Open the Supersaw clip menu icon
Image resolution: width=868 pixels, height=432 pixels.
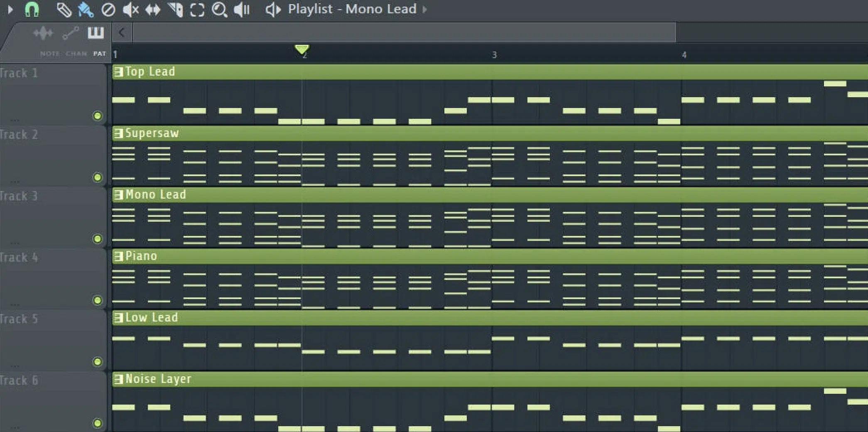(118, 133)
